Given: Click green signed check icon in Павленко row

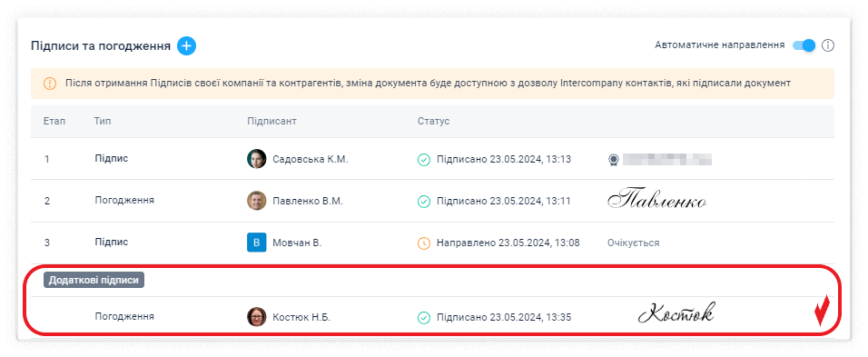Looking at the screenshot, I should pos(423,201).
